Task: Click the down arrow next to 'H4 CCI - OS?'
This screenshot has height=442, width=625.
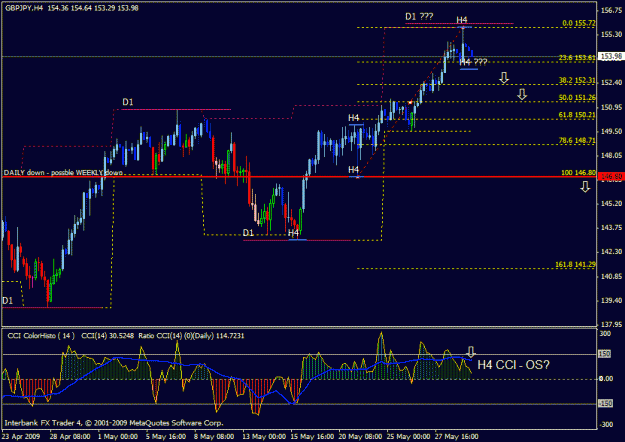Action: (471, 352)
